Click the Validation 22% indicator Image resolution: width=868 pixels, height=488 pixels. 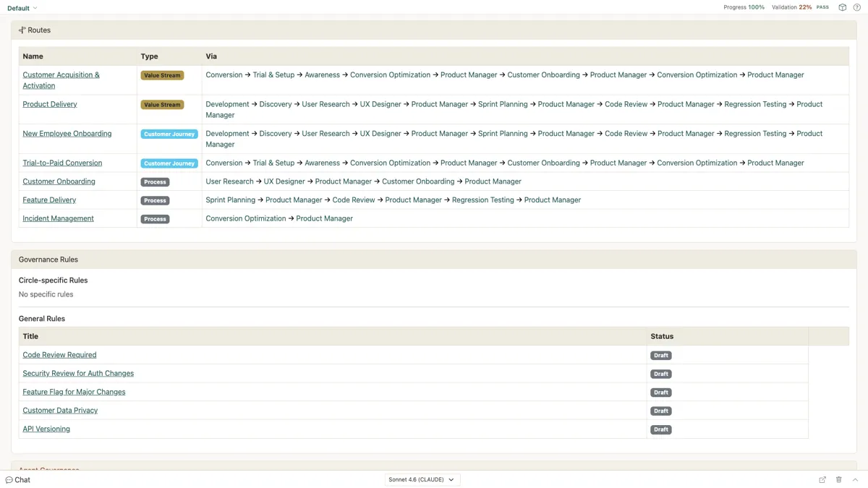click(x=792, y=7)
